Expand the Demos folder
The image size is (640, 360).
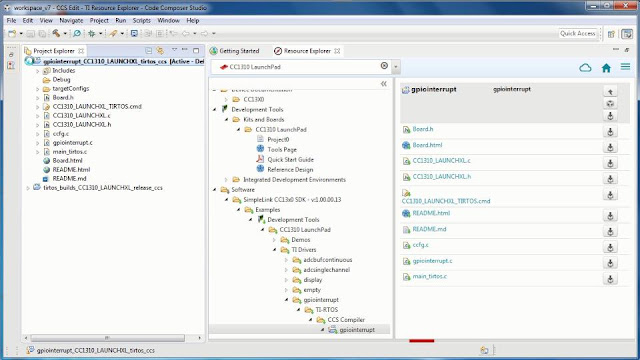coord(274,240)
